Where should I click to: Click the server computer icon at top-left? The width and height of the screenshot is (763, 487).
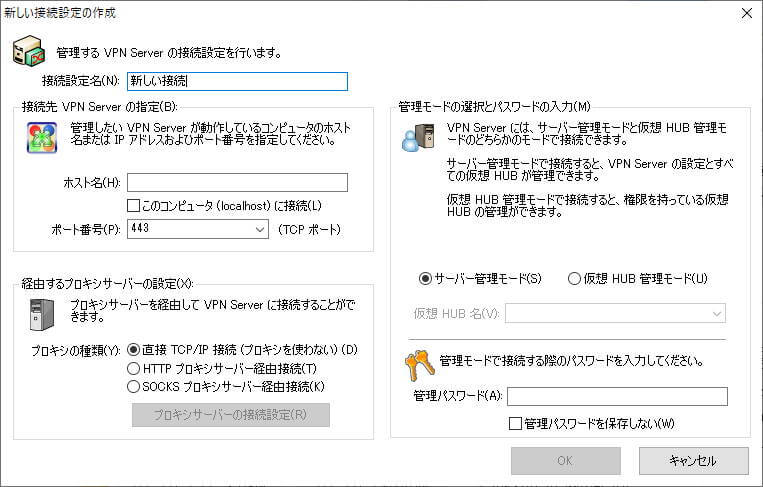click(27, 52)
